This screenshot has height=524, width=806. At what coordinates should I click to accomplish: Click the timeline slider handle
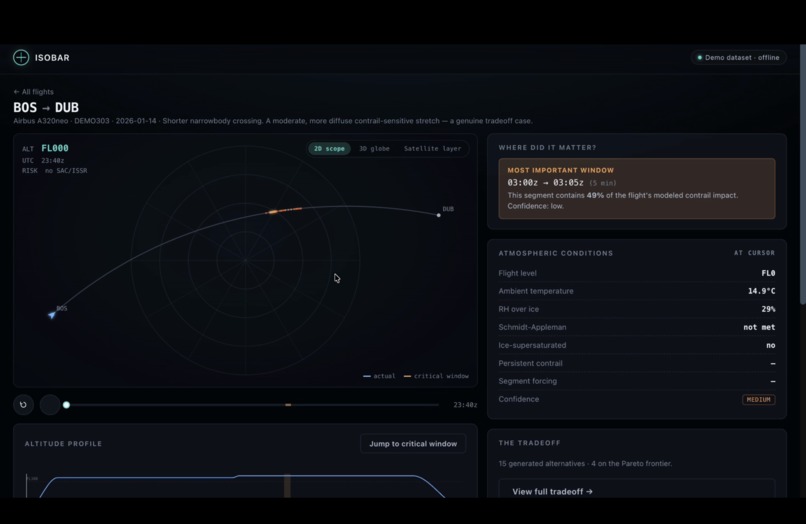coord(66,405)
